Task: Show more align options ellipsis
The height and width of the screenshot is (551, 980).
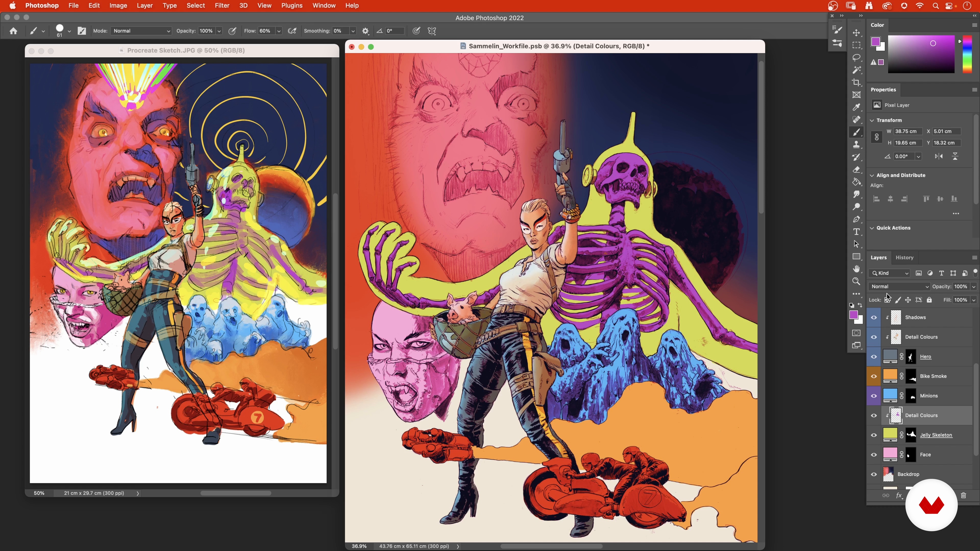Action: [956, 214]
